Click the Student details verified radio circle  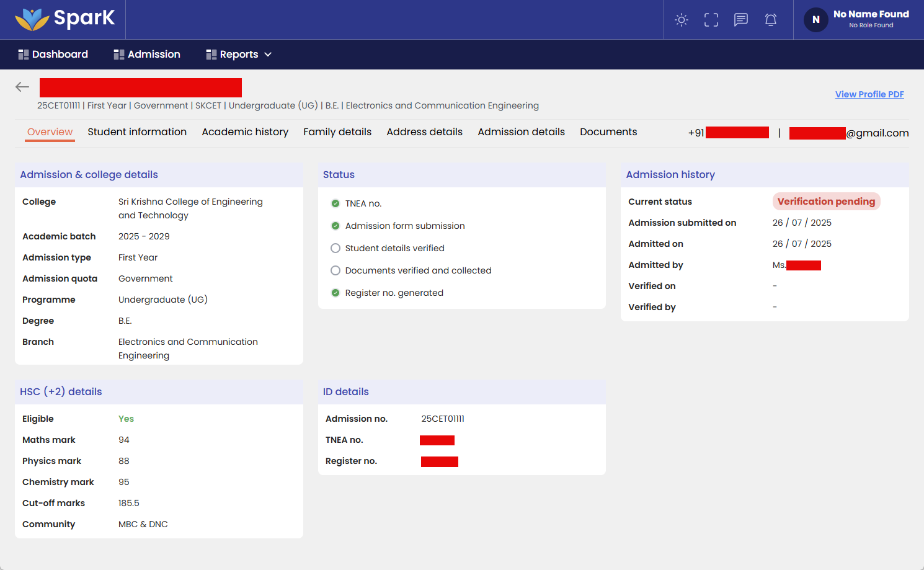click(335, 248)
